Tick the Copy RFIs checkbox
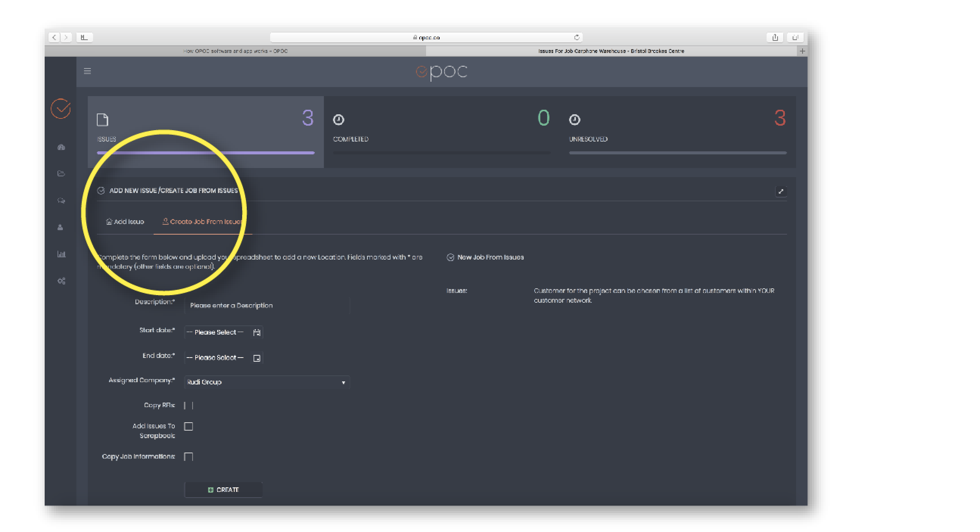The height and width of the screenshot is (532, 980). (x=188, y=406)
